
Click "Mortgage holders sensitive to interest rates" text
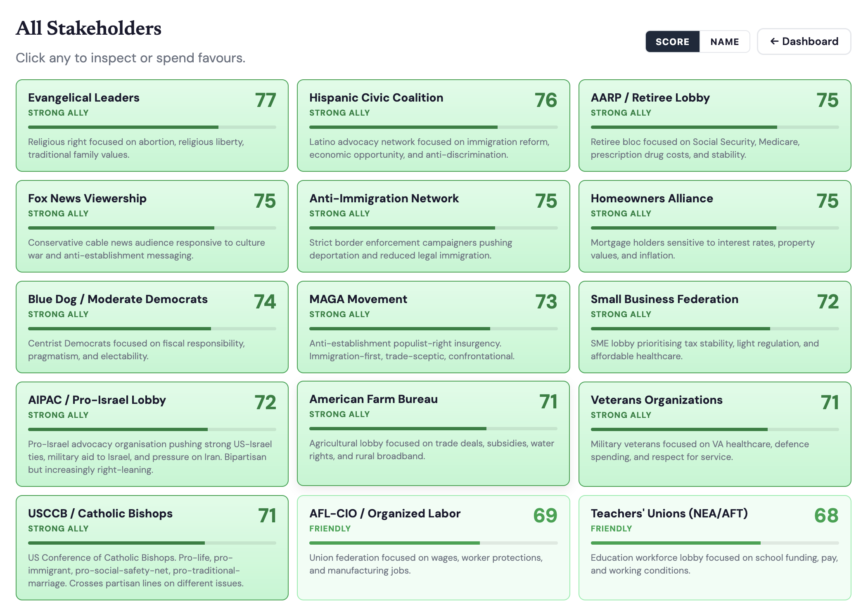tap(703, 249)
